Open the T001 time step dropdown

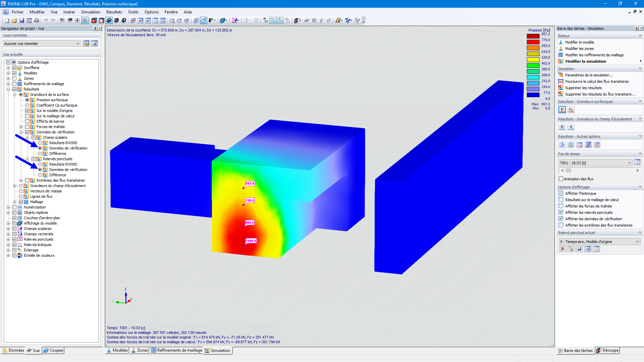629,163
